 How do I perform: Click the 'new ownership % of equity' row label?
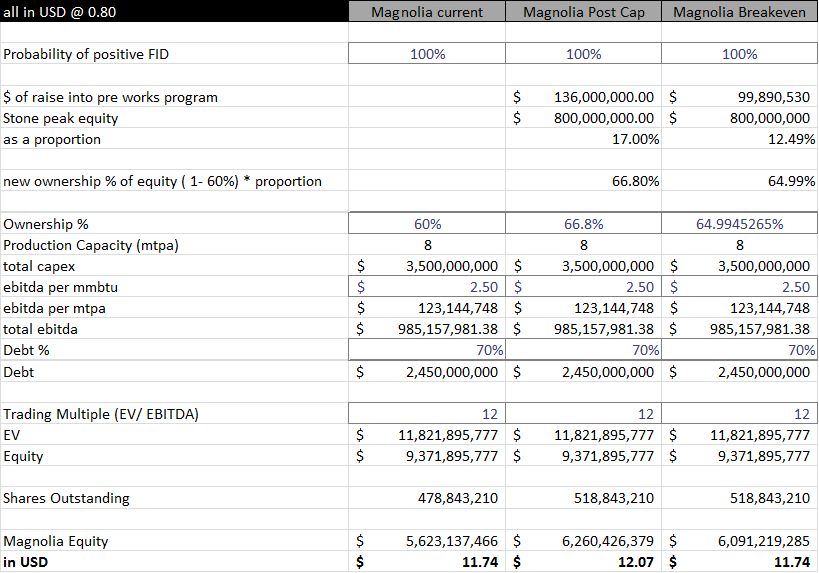click(162, 181)
